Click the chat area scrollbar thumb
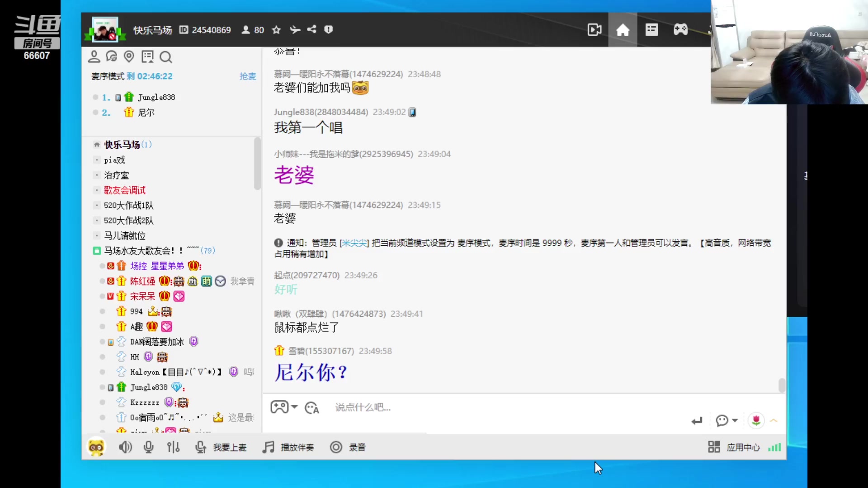868x488 pixels. click(782, 385)
